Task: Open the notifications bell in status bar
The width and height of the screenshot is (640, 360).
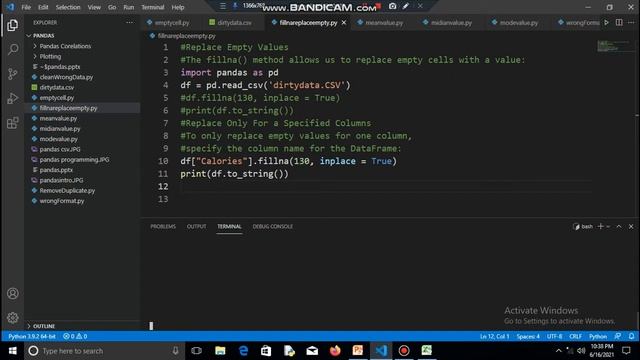Action: click(631, 336)
